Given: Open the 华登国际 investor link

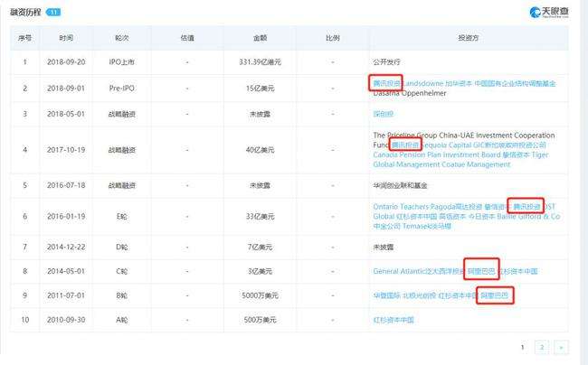Looking at the screenshot, I should [386, 295].
